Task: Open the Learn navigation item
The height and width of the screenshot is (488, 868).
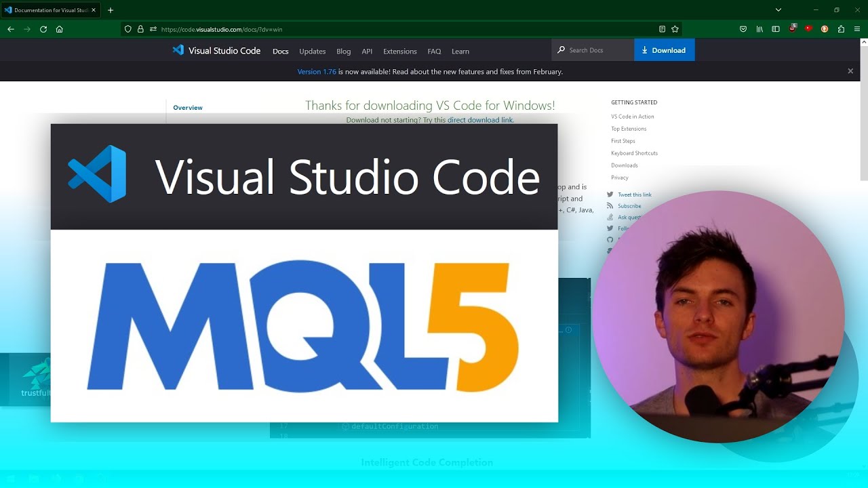Action: tap(460, 52)
